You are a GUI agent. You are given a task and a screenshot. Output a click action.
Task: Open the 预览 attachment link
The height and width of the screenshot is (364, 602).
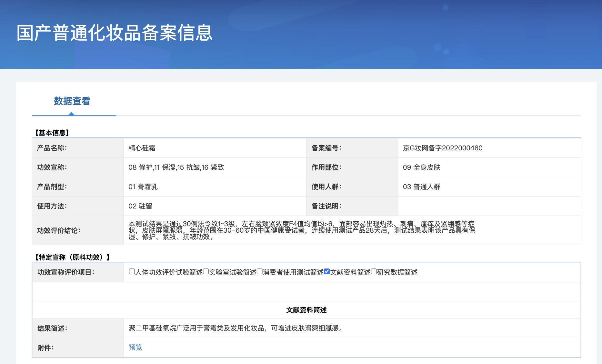135,348
